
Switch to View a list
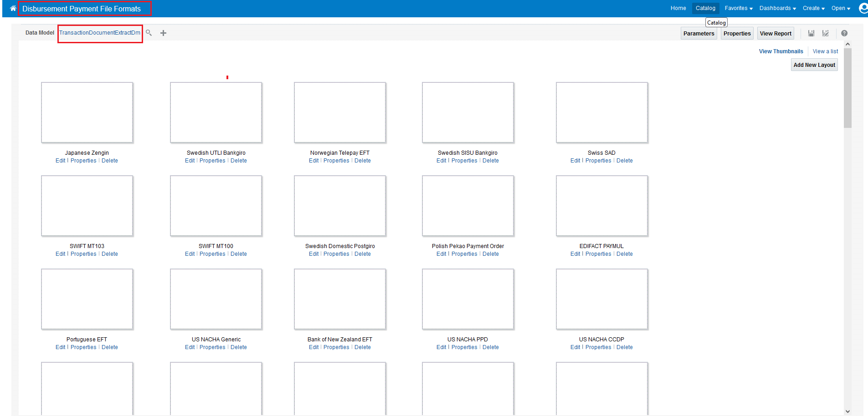point(825,51)
